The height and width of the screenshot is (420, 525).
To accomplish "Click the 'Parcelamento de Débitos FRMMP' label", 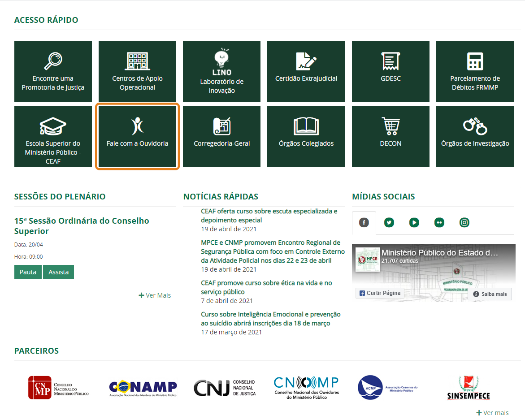I will tap(475, 83).
